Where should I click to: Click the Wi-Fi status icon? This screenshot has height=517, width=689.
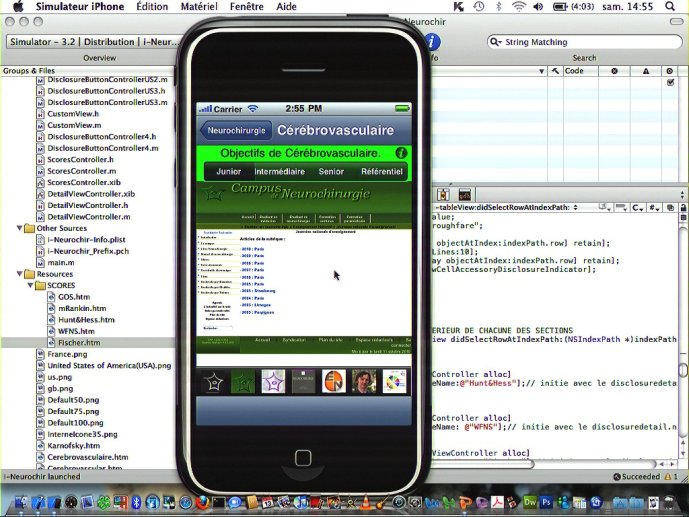[519, 6]
